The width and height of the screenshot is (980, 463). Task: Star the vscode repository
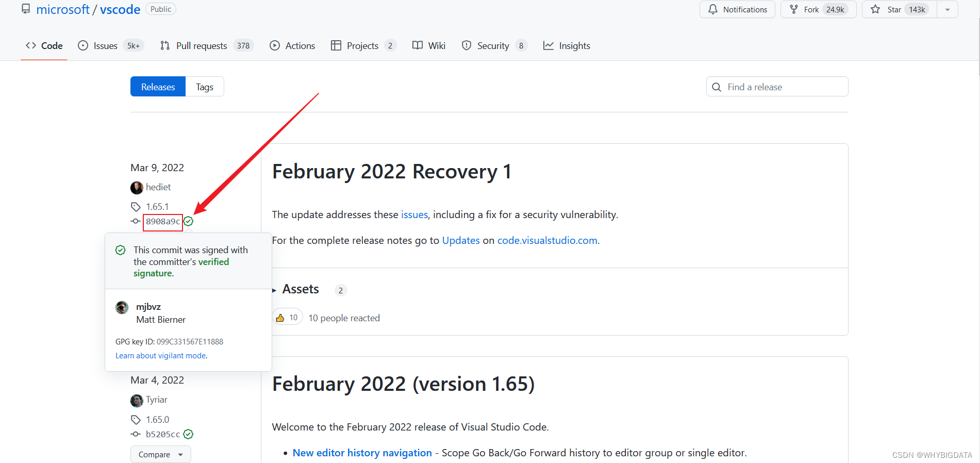pyautogui.click(x=900, y=9)
